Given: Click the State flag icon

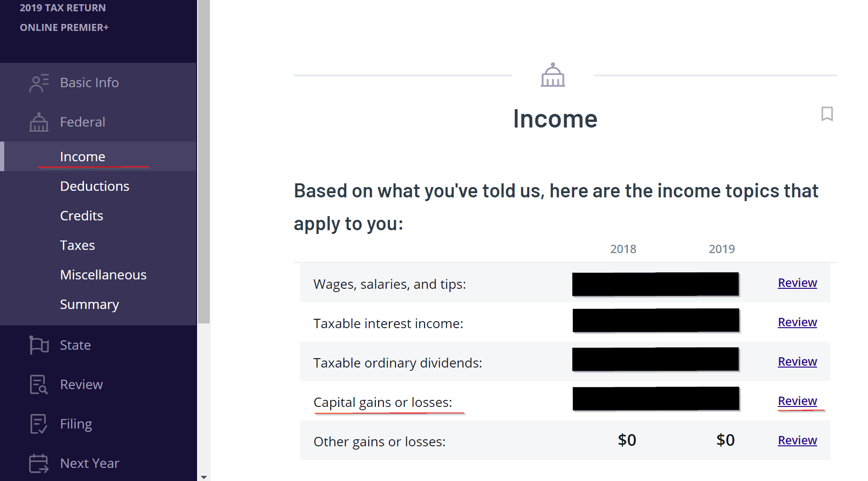Looking at the screenshot, I should pyautogui.click(x=39, y=345).
